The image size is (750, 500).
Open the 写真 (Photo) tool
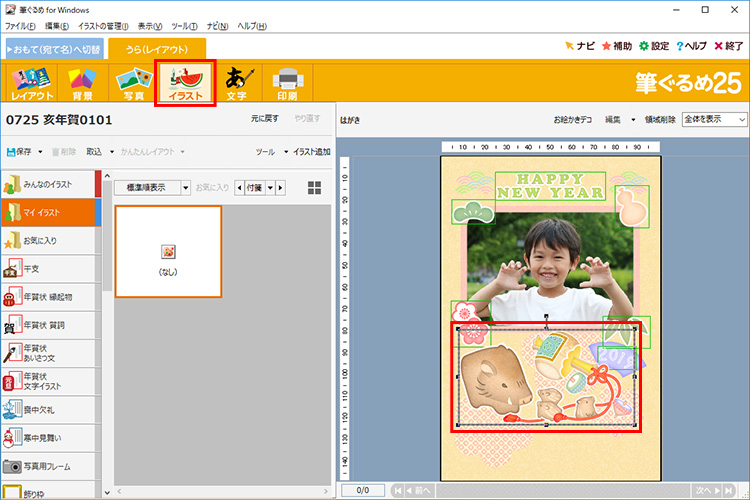[133, 83]
